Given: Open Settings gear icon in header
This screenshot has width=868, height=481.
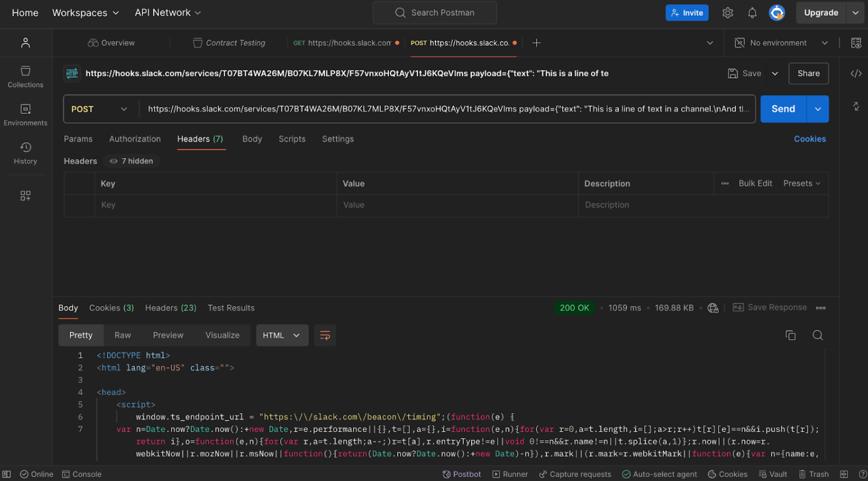Looking at the screenshot, I should 727,13.
